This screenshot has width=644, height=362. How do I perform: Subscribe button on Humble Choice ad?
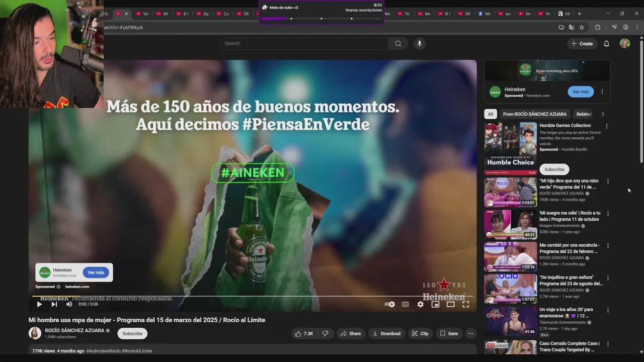pyautogui.click(x=554, y=169)
